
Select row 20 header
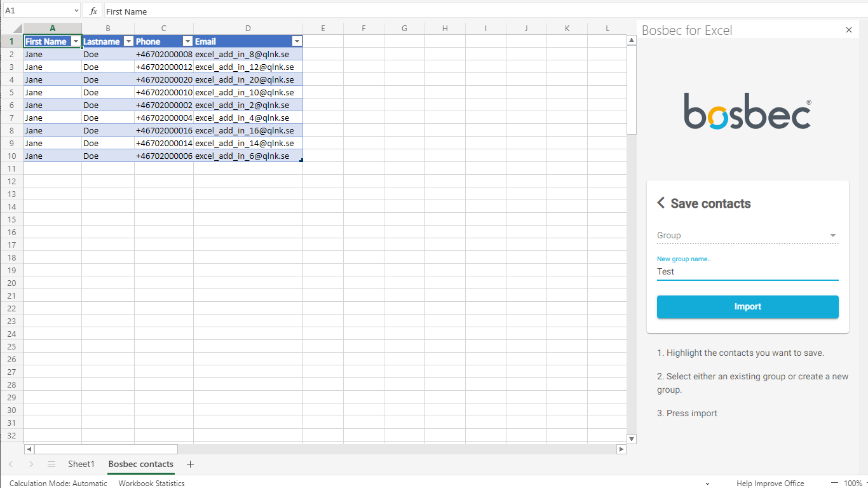[12, 283]
